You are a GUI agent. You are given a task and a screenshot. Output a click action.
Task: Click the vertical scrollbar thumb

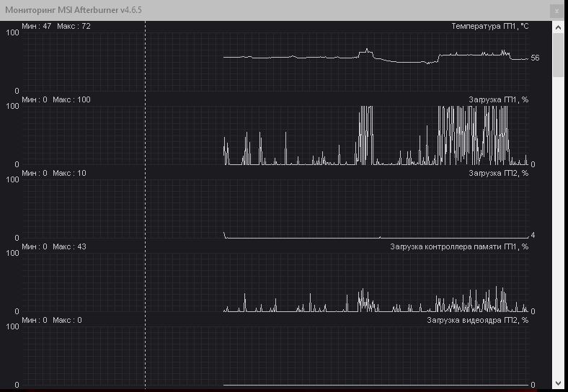click(558, 55)
